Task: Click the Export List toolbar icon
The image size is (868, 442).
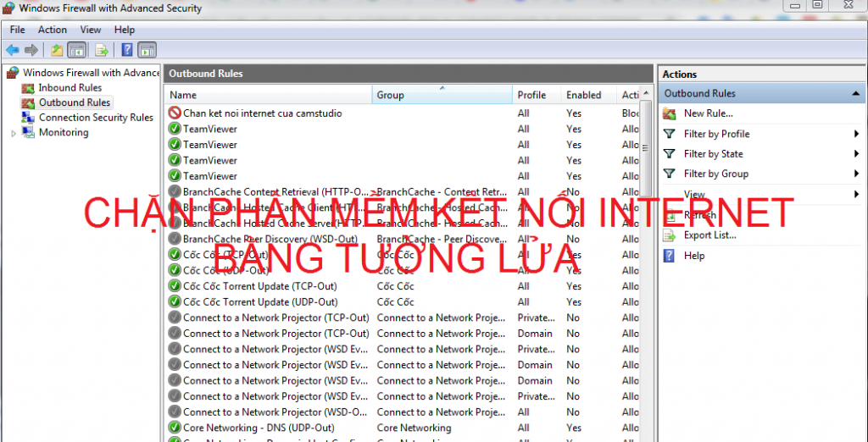Action: tap(102, 50)
